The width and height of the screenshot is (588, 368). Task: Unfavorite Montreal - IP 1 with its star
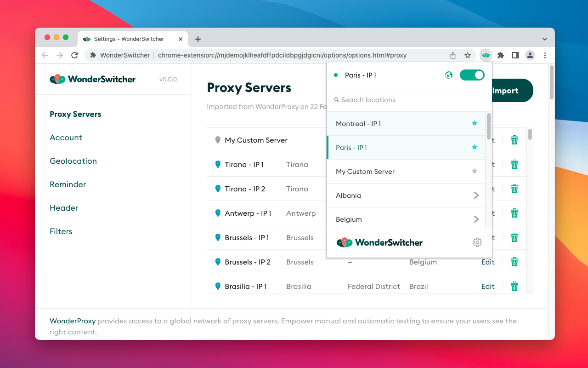(x=475, y=123)
